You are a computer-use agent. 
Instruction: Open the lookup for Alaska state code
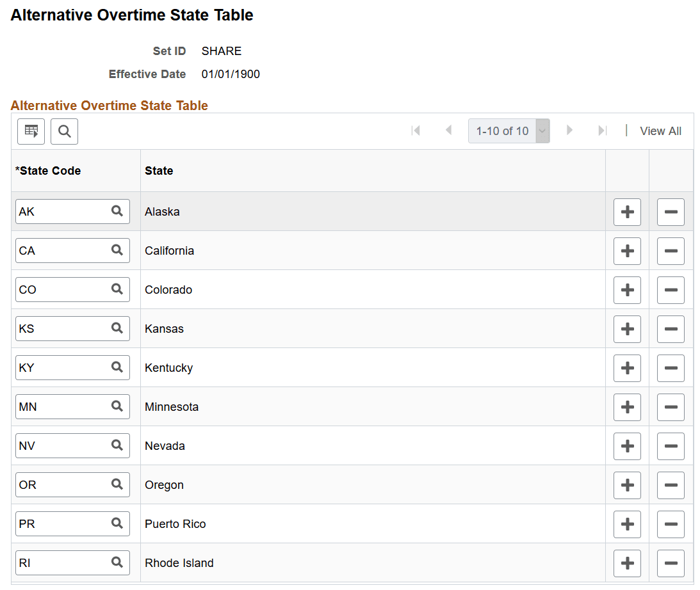point(117,211)
